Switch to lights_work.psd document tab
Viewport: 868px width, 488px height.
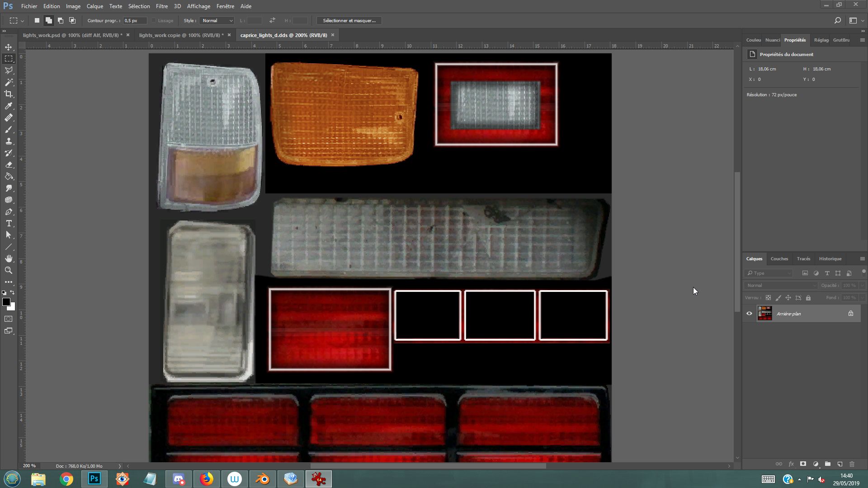click(72, 35)
